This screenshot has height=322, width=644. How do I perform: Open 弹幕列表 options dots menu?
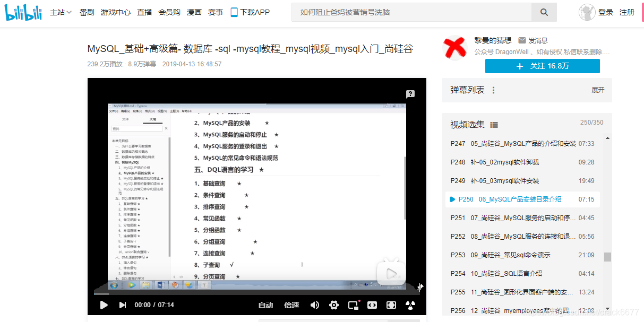pyautogui.click(x=494, y=90)
